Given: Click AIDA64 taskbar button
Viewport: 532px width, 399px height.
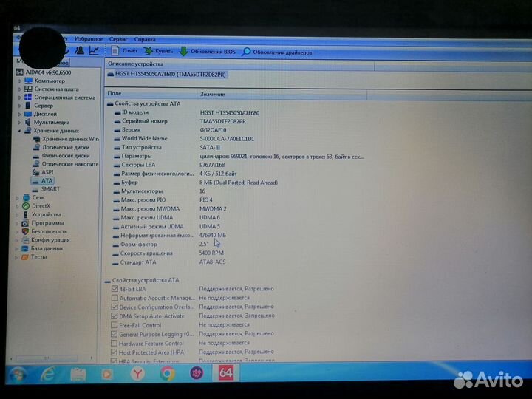Looking at the screenshot, I should (226, 373).
